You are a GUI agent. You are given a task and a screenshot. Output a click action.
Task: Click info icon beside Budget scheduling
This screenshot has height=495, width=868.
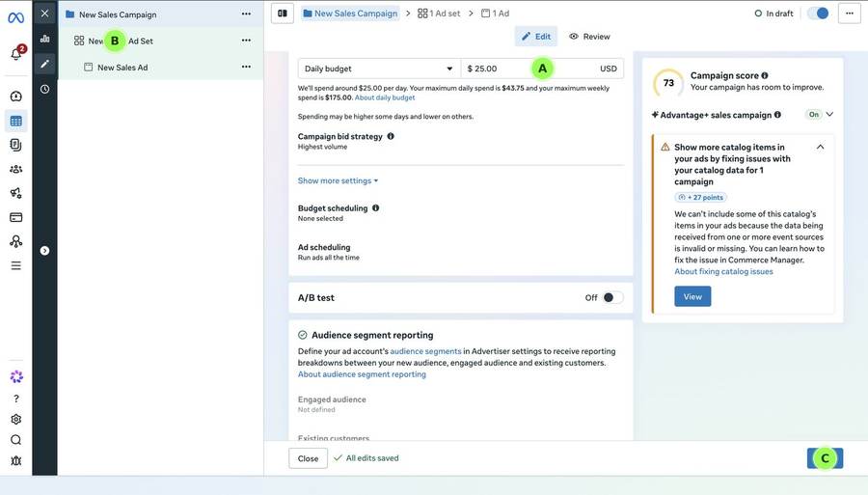376,208
